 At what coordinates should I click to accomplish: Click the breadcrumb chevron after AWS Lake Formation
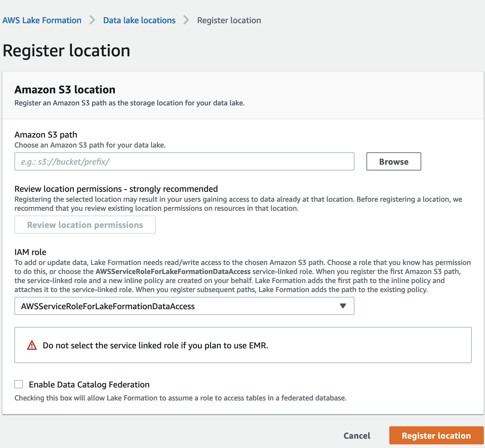[x=92, y=20]
